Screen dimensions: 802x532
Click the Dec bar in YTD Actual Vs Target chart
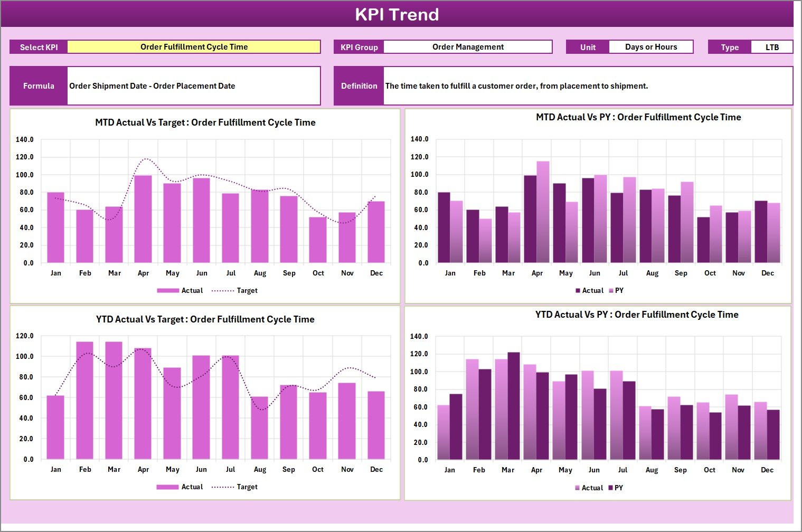(x=376, y=425)
